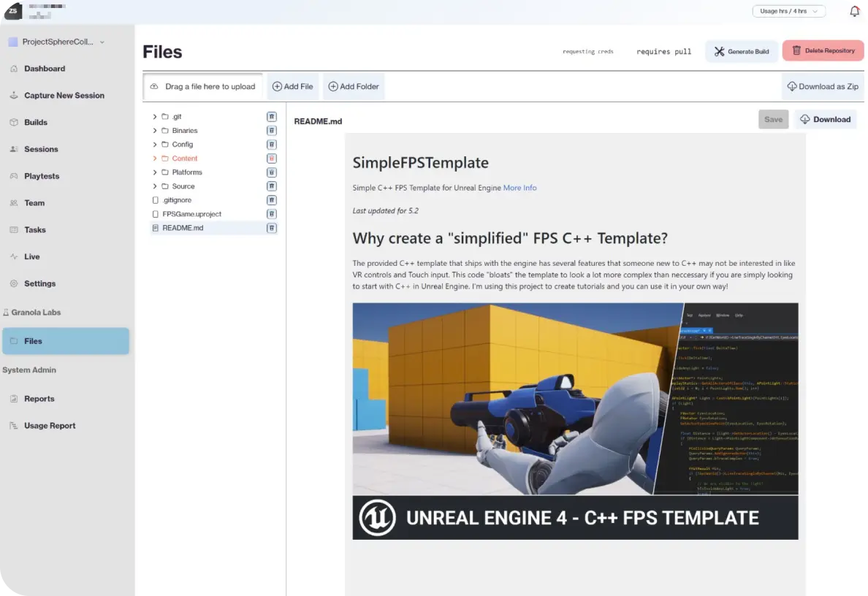Open Reports under System Admin
This screenshot has width=868, height=596.
point(16,398)
